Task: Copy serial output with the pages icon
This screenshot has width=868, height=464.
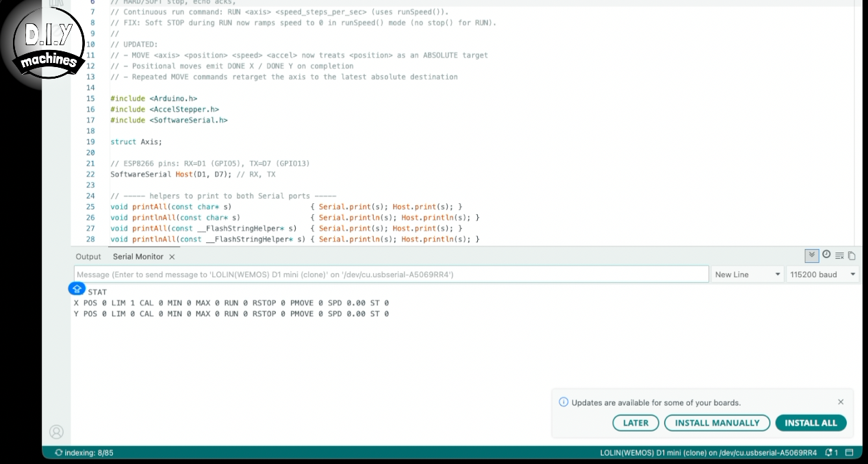Action: pyautogui.click(x=852, y=256)
